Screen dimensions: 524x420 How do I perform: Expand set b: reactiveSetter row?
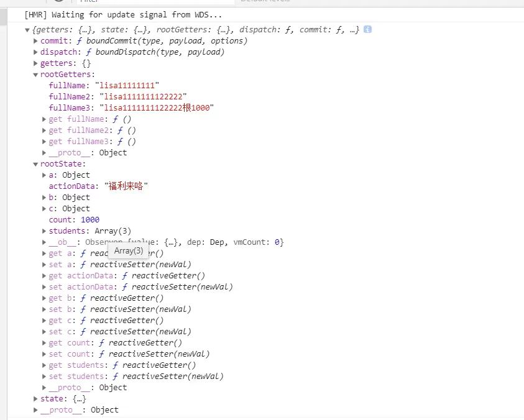coord(44,309)
